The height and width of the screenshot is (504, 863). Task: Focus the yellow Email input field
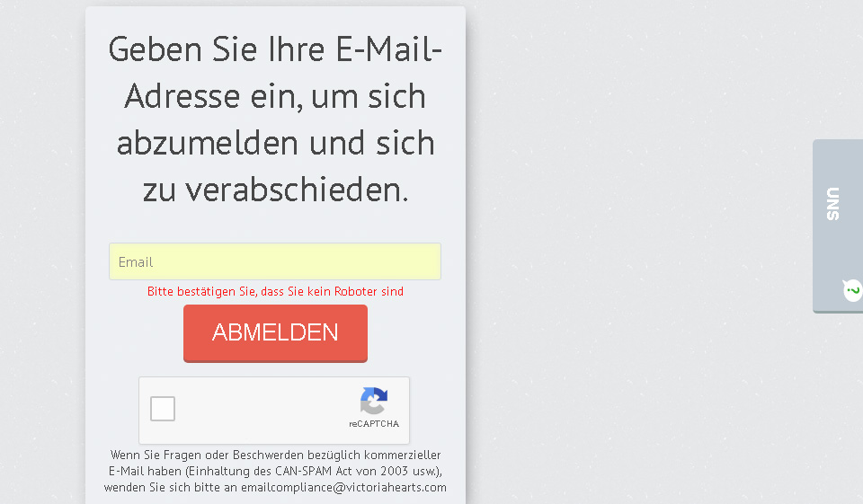pos(275,261)
